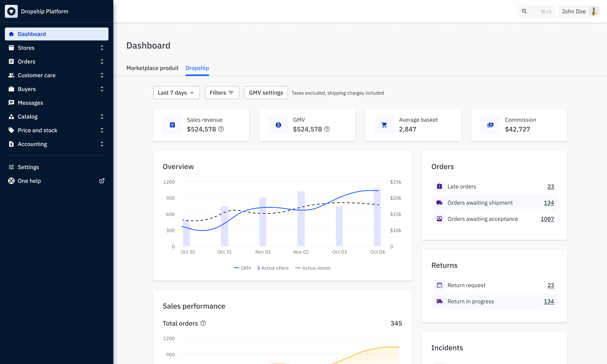The image size is (607, 364).
Task: Click the Nov 02 bar in Overview chart
Action: click(301, 219)
